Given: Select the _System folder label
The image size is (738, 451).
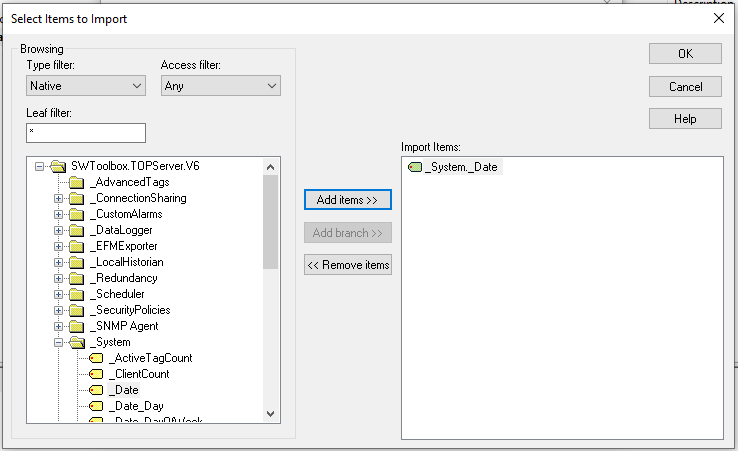Looking at the screenshot, I should 110,342.
